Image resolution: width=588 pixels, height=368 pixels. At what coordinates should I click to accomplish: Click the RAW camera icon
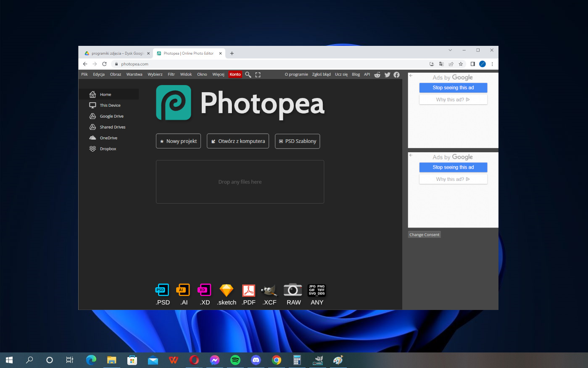pyautogui.click(x=293, y=290)
